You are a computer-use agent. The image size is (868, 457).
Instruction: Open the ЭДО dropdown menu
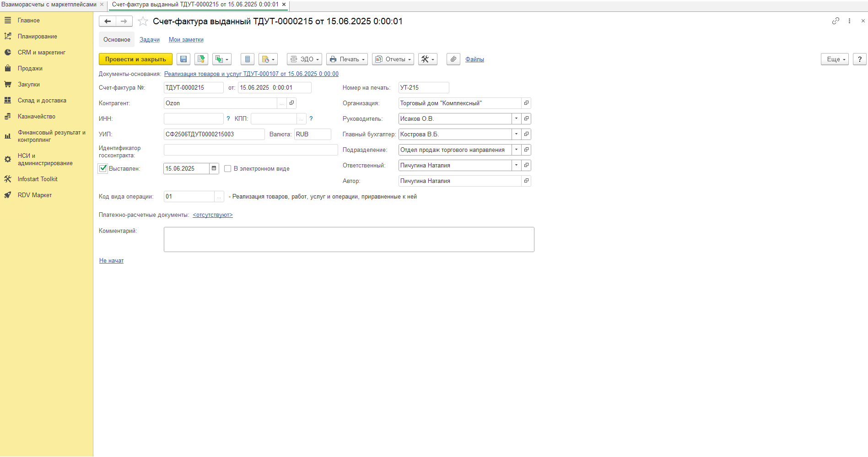tap(305, 59)
